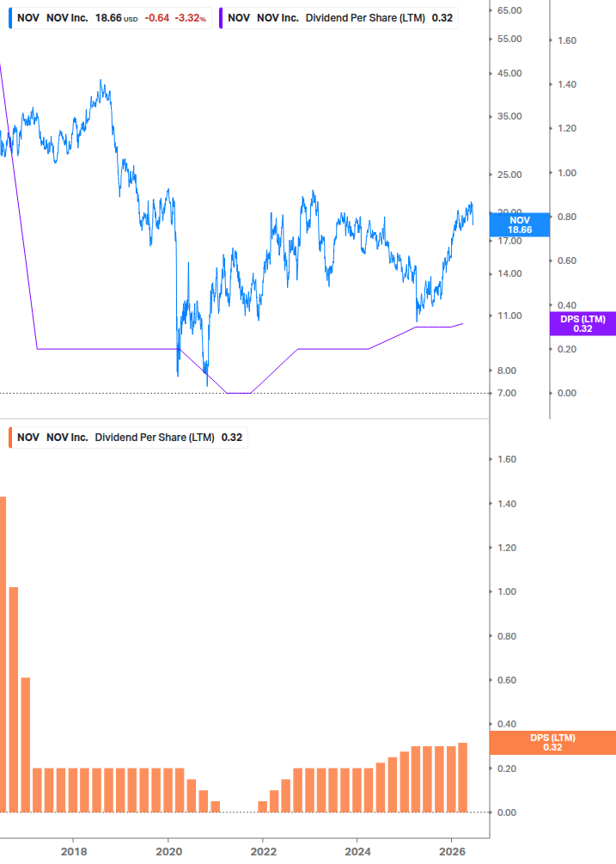The width and height of the screenshot is (616, 864).
Task: Click the red -0.64 price change value
Action: tap(157, 18)
